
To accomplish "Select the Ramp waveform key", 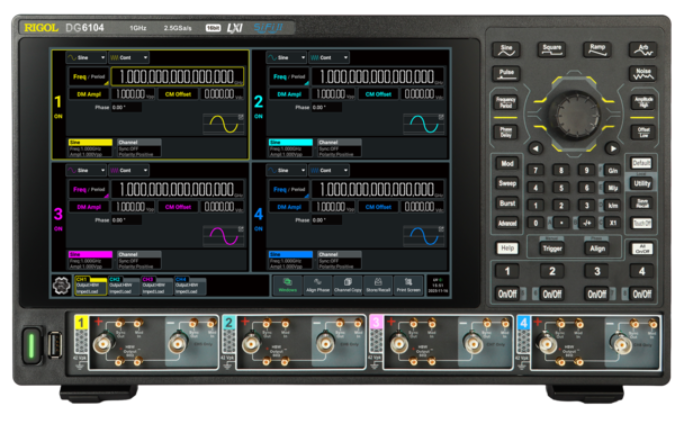I will pos(597,48).
